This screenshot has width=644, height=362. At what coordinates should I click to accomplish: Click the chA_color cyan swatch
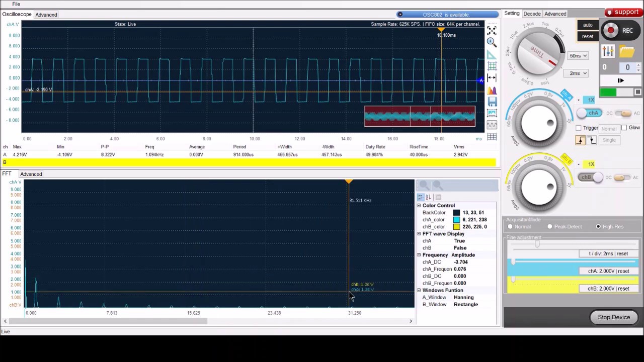click(x=456, y=220)
